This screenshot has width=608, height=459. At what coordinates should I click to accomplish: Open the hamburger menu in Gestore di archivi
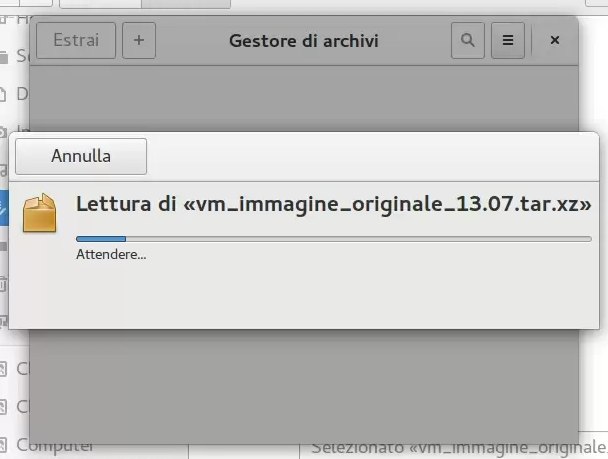coord(507,41)
